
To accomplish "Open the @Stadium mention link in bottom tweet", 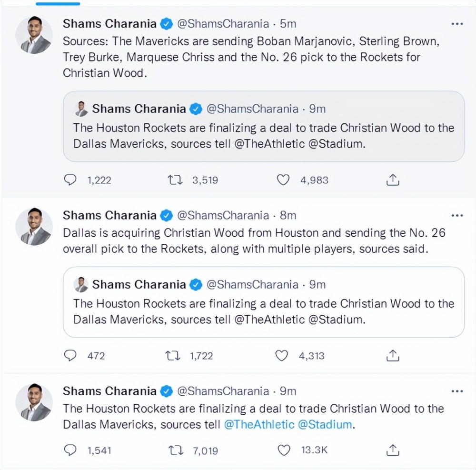I will coord(326,424).
